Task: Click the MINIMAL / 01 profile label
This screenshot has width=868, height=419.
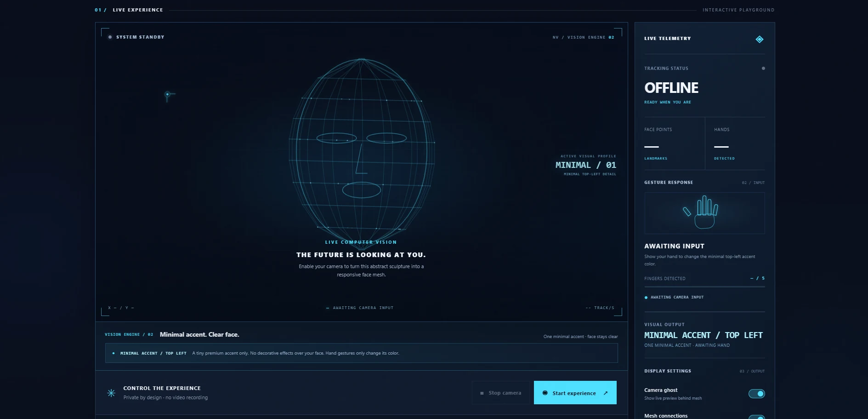Action: click(x=586, y=165)
